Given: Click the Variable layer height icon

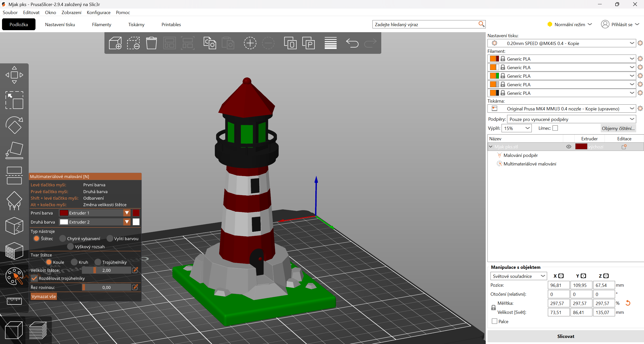Looking at the screenshot, I should click(330, 43).
